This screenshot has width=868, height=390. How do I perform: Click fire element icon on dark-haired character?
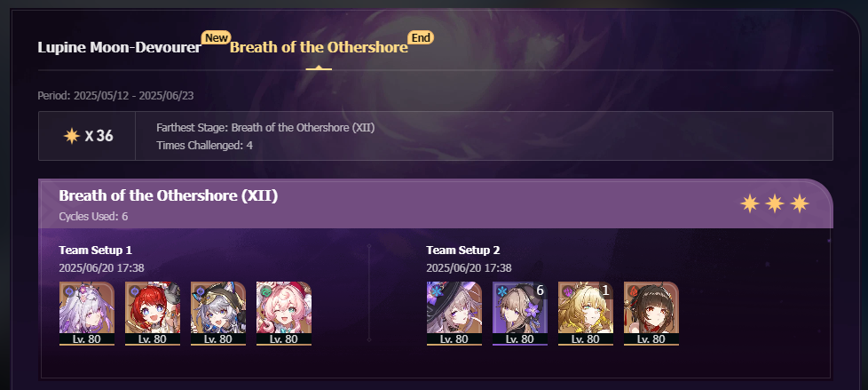632,291
